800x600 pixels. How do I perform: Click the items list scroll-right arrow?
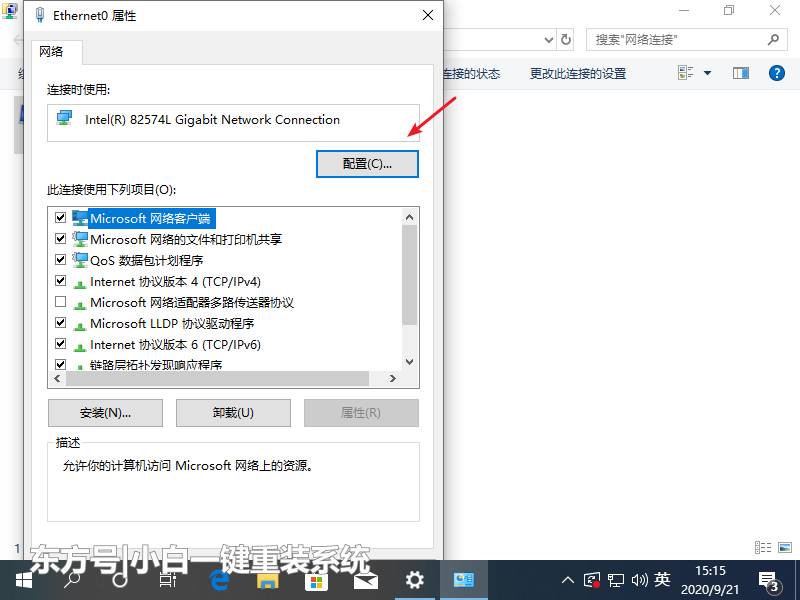[x=392, y=379]
